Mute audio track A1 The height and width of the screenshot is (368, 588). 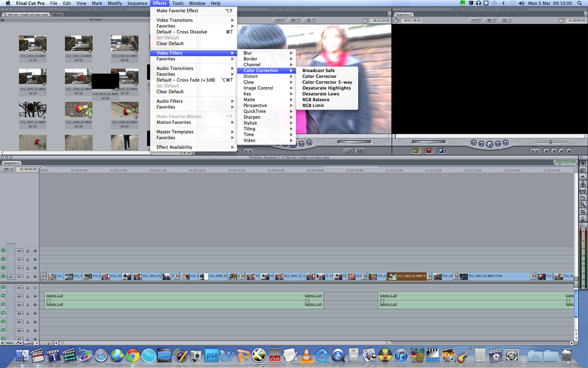[x=3, y=288]
